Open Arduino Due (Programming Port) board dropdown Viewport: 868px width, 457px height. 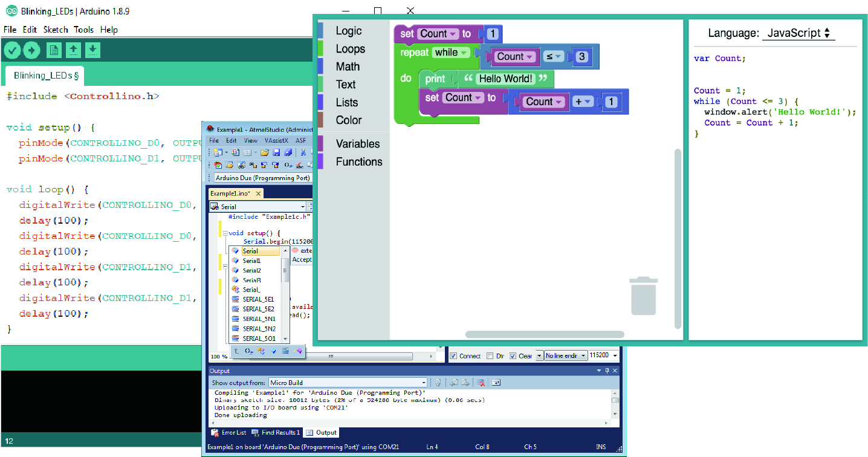pos(263,178)
